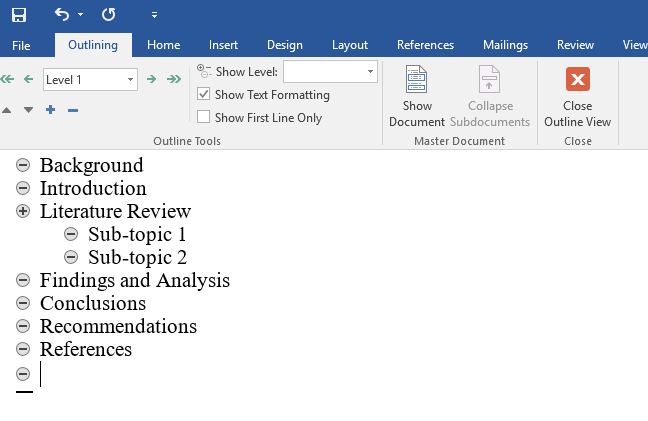Viewport: 648px width, 421px height.
Task: Click the Show Document button
Action: pyautogui.click(x=417, y=96)
